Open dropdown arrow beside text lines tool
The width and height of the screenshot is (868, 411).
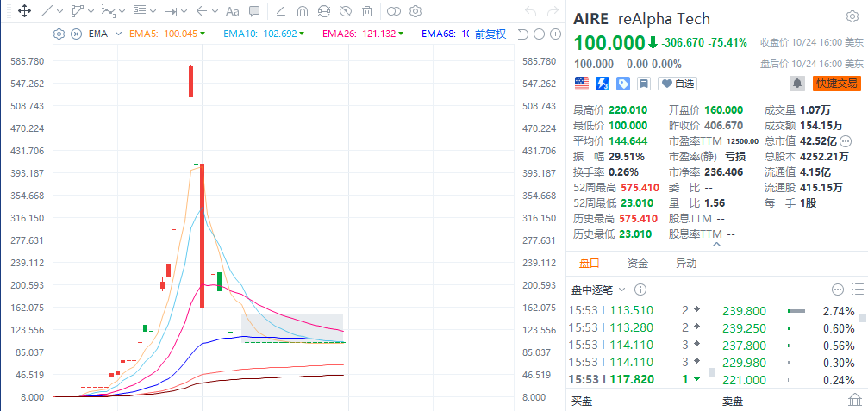tap(153, 11)
